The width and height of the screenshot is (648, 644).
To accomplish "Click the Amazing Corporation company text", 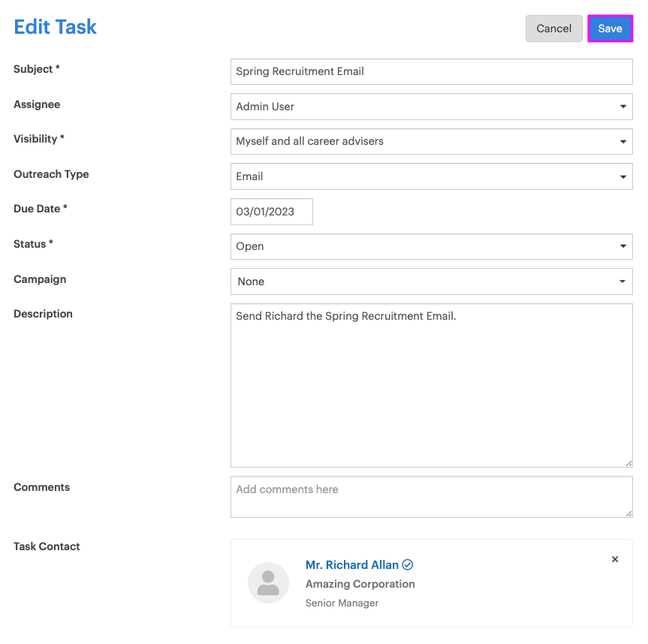I will (x=360, y=584).
